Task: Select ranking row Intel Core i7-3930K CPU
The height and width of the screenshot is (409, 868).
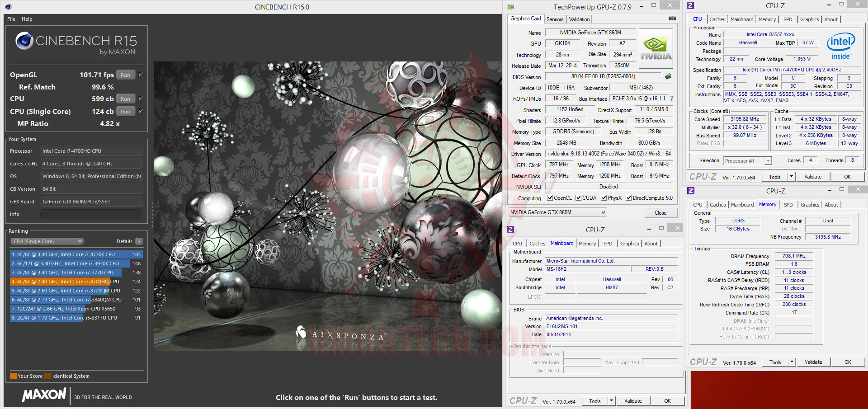Action: (x=76, y=263)
